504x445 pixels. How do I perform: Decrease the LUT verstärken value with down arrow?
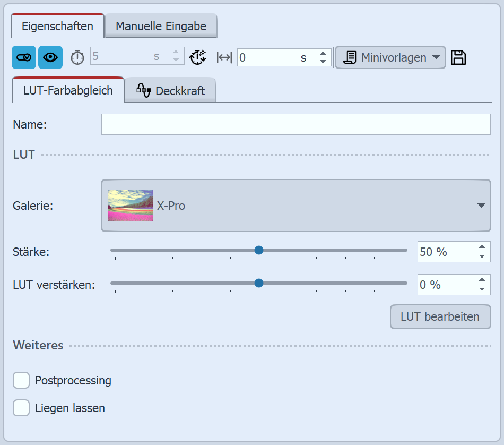pyautogui.click(x=481, y=289)
